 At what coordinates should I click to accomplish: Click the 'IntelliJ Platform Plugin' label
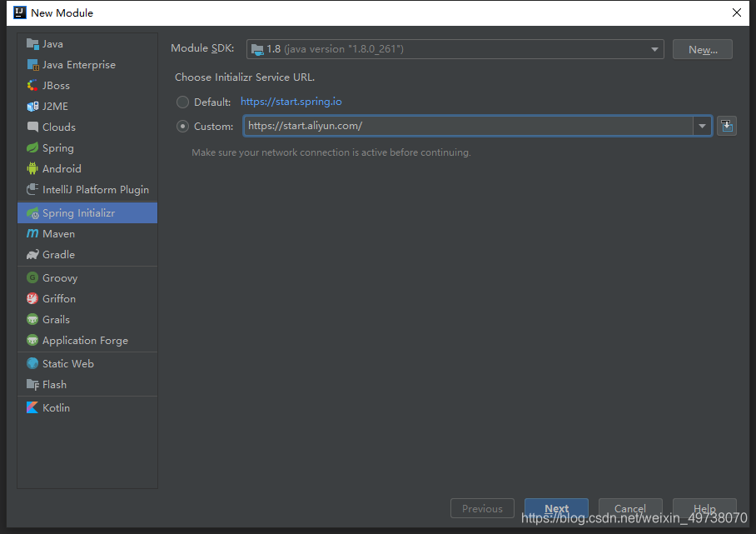[96, 190]
